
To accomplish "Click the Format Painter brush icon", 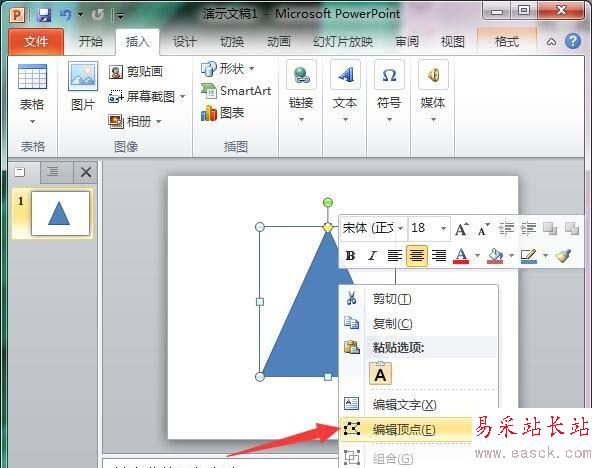I will click(563, 256).
